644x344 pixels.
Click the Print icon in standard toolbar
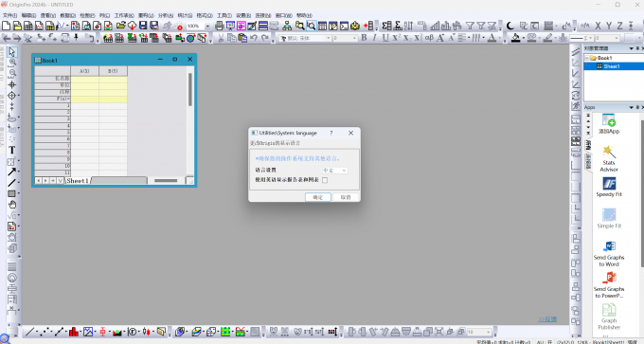pyautogui.click(x=220, y=26)
